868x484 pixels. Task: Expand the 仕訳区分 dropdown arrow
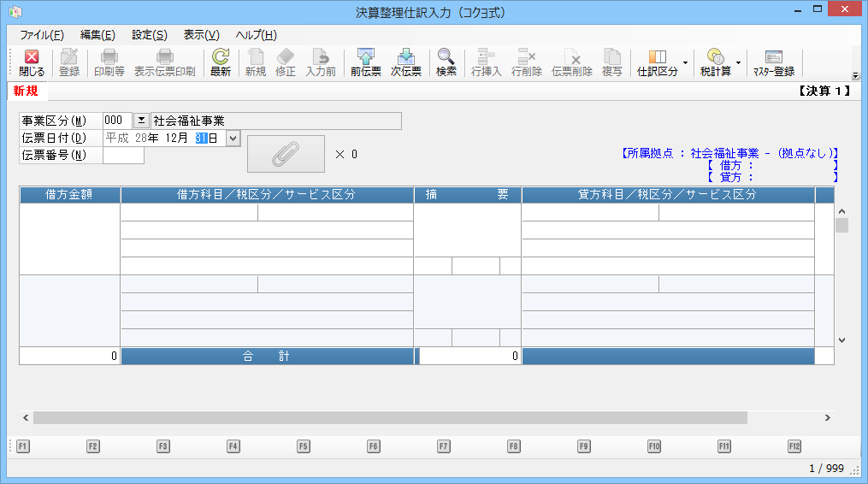pos(684,63)
